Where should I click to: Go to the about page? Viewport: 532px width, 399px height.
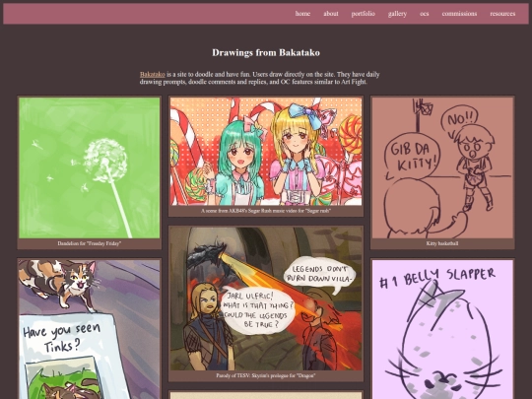(x=330, y=14)
